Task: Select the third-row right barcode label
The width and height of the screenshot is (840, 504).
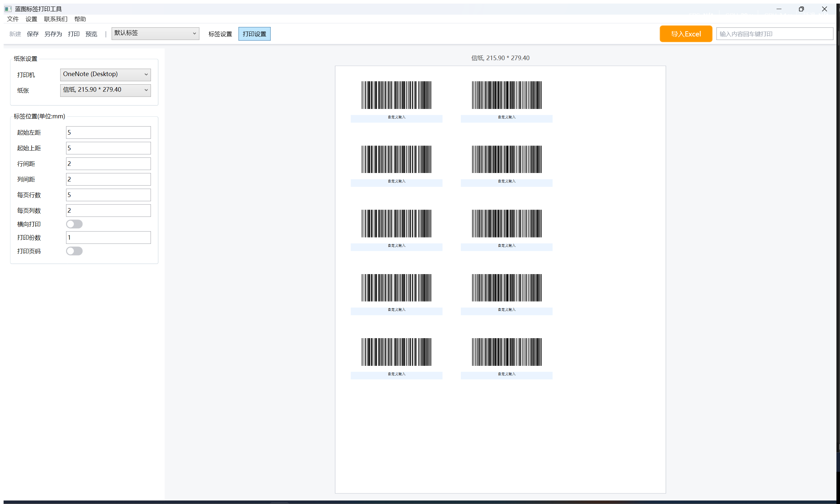Action: [x=507, y=230]
